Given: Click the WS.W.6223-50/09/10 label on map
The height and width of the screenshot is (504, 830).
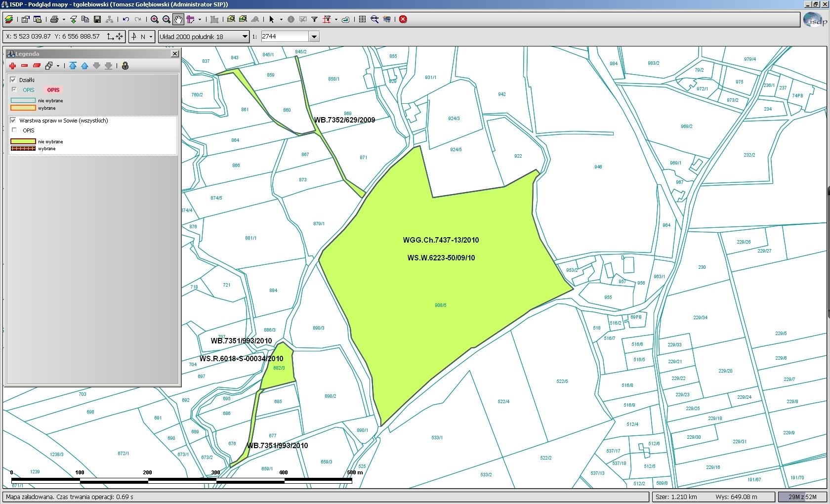Looking at the screenshot, I should pyautogui.click(x=441, y=258).
